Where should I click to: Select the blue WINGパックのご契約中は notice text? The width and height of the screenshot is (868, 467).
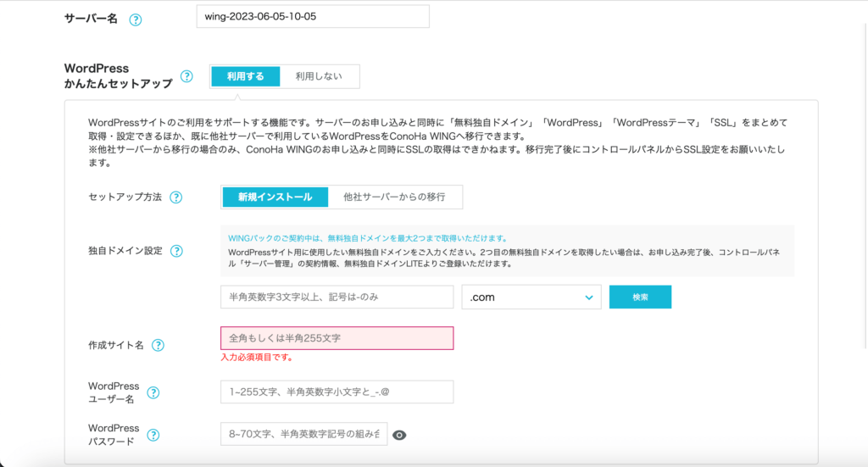368,238
